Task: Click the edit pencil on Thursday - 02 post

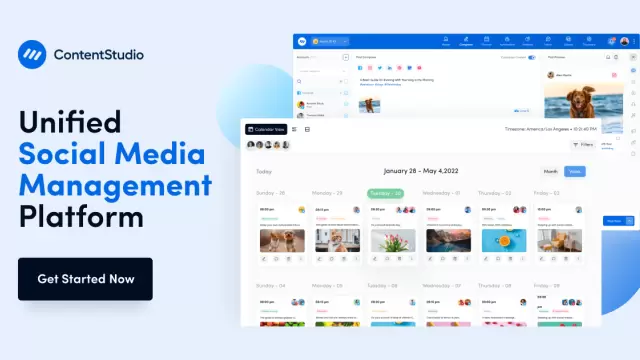Action: pos(486,259)
